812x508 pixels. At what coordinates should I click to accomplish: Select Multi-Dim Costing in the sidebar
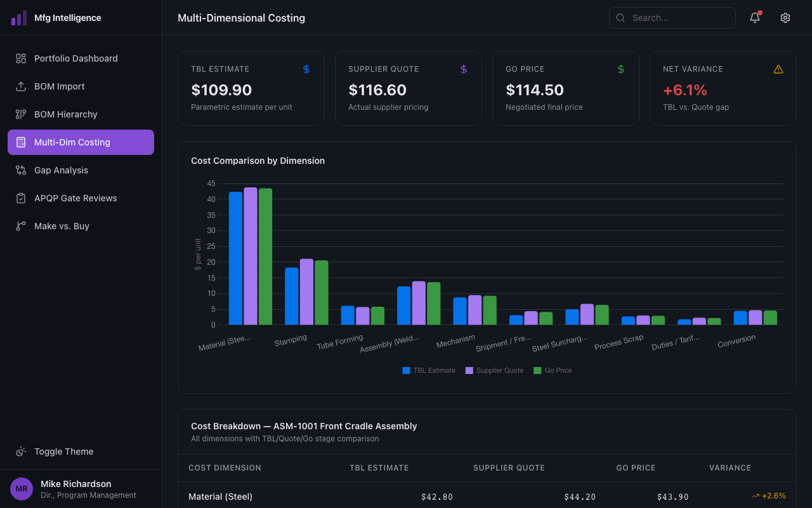point(81,142)
